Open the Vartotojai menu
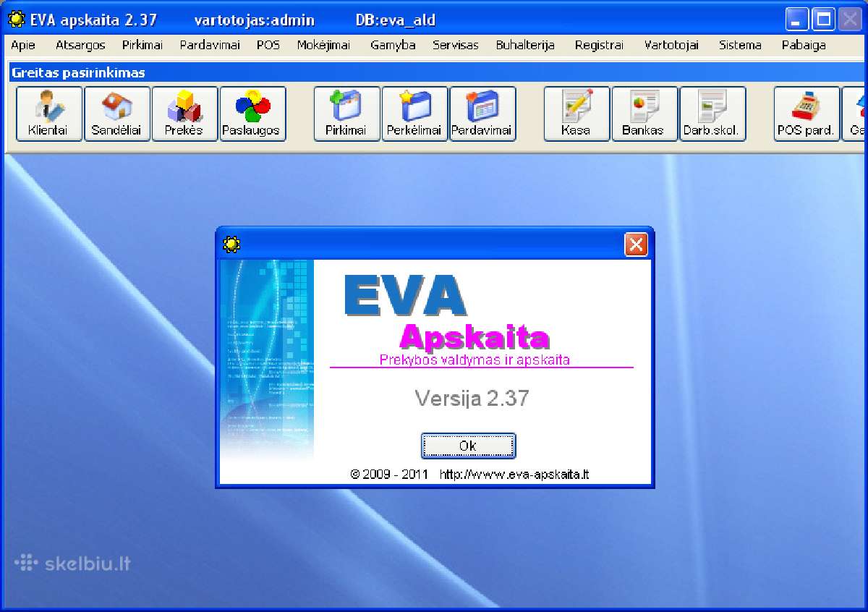 [671, 45]
